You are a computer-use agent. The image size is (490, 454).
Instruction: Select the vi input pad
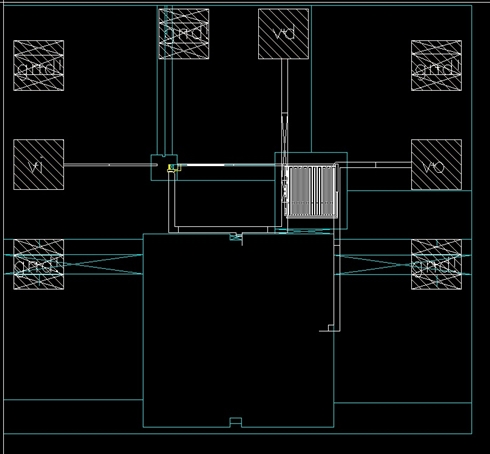tap(39, 165)
